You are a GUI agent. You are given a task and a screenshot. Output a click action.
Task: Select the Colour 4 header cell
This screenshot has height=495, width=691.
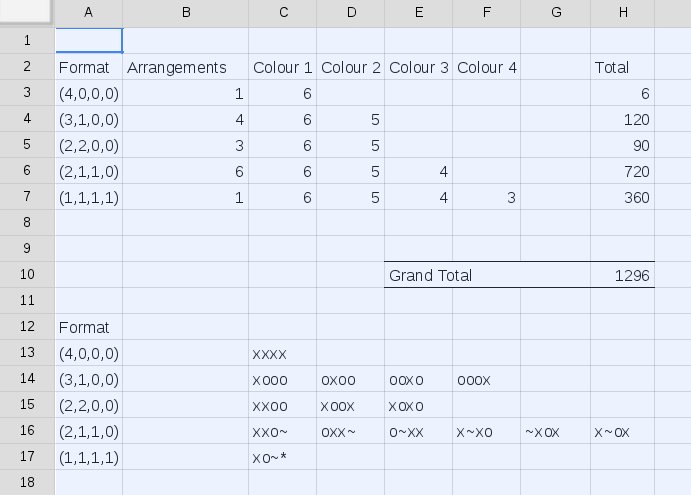click(487, 68)
